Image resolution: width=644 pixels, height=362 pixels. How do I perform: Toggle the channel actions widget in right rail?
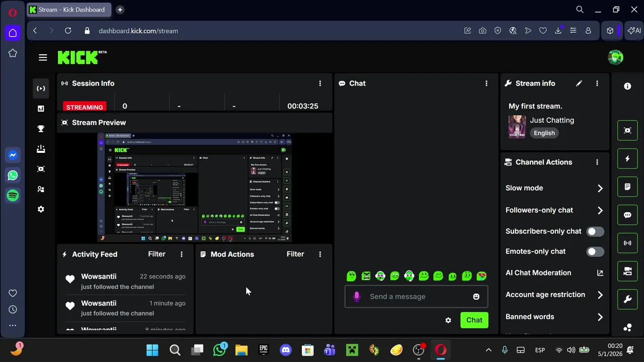coord(627,271)
